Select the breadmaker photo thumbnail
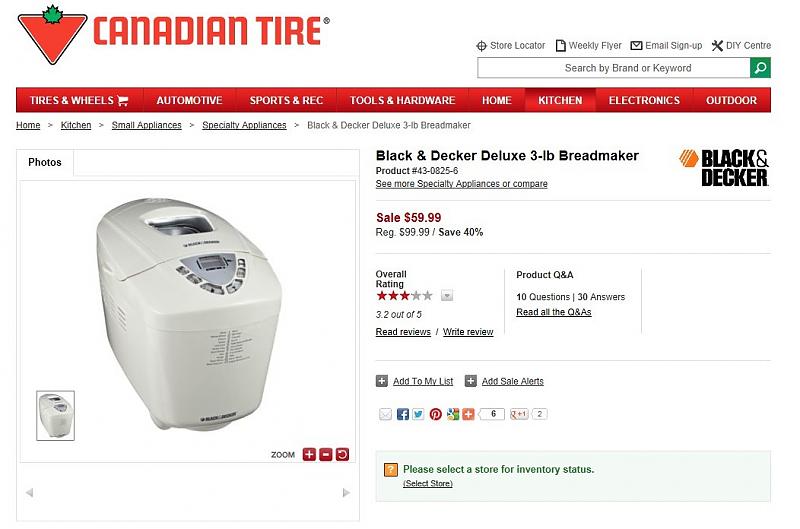Screen dimensions: 800x529 point(55,415)
